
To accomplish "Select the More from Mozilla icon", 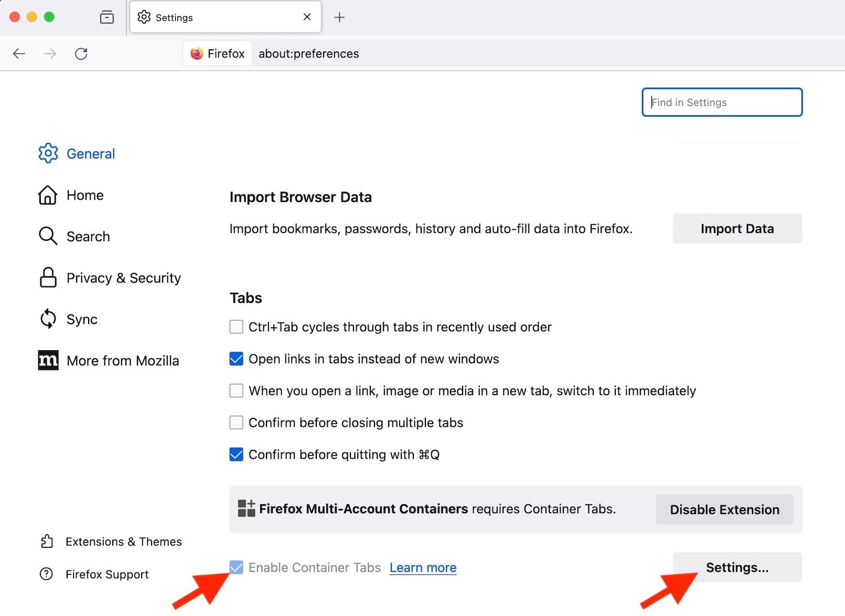I will click(x=48, y=360).
